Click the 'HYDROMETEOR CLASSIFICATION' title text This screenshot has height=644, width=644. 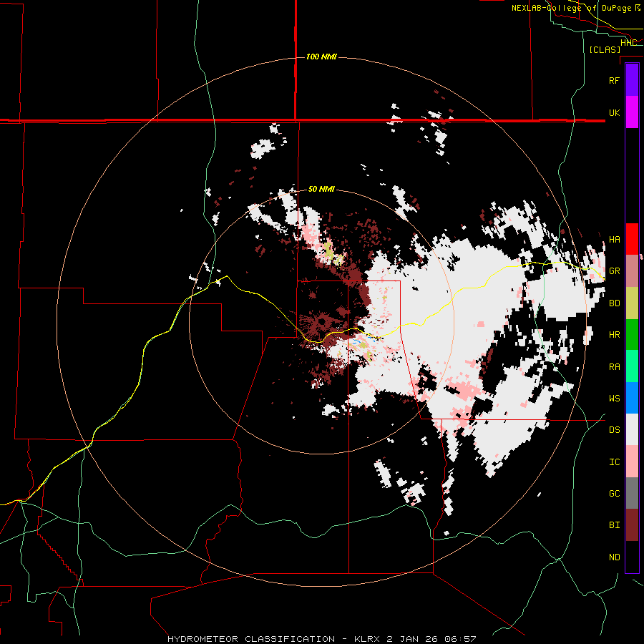click(x=251, y=639)
